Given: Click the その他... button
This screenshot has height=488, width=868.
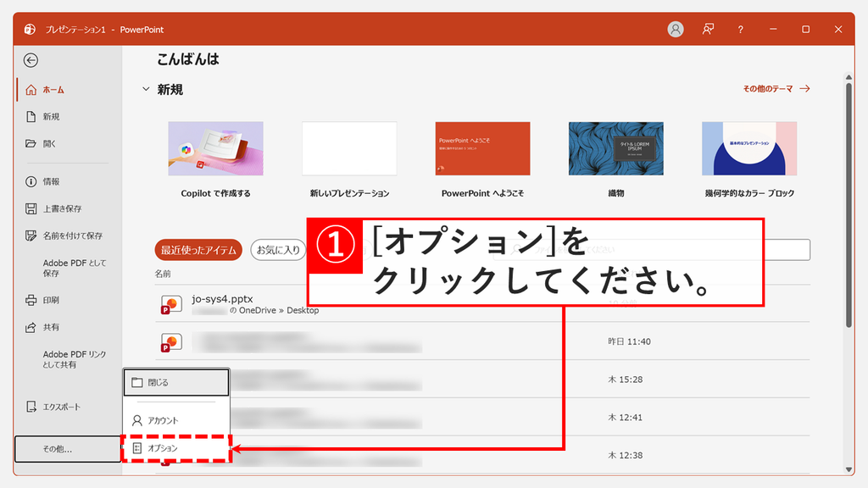Looking at the screenshot, I should pos(67,449).
